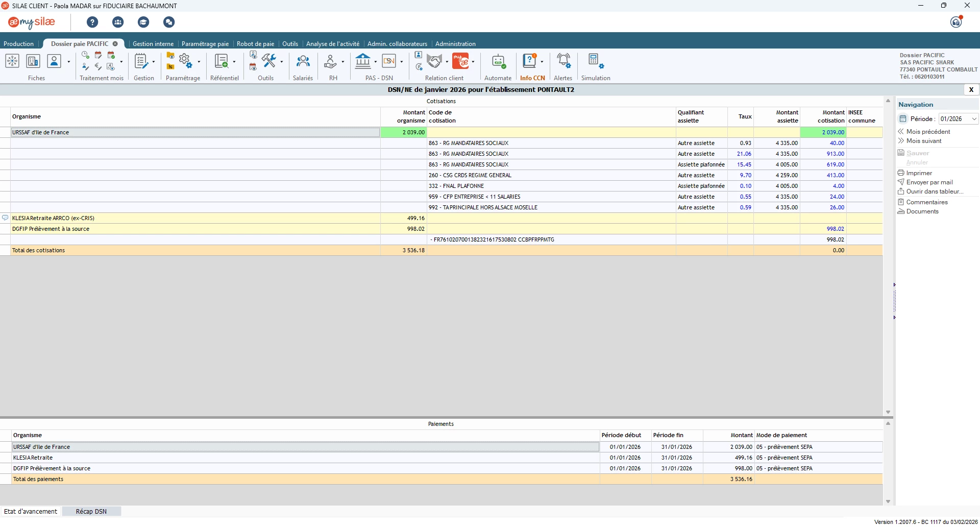Click the Référentiel document icon
The image size is (980, 527).
(221, 61)
